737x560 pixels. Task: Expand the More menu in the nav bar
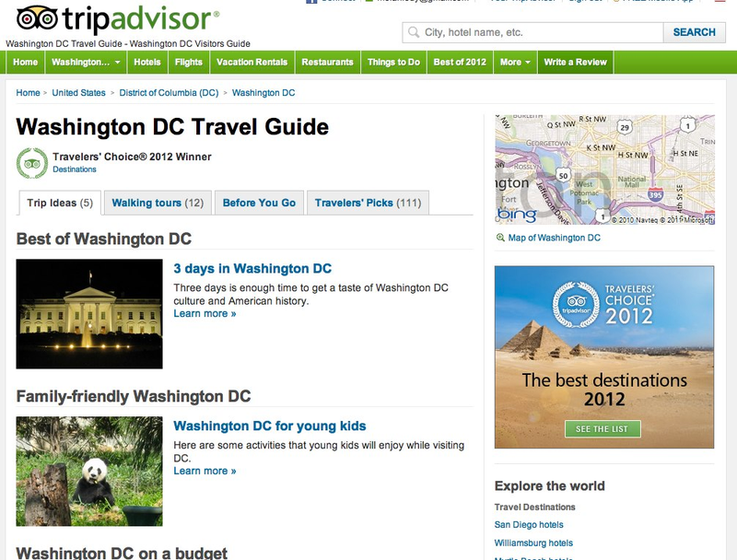(515, 62)
